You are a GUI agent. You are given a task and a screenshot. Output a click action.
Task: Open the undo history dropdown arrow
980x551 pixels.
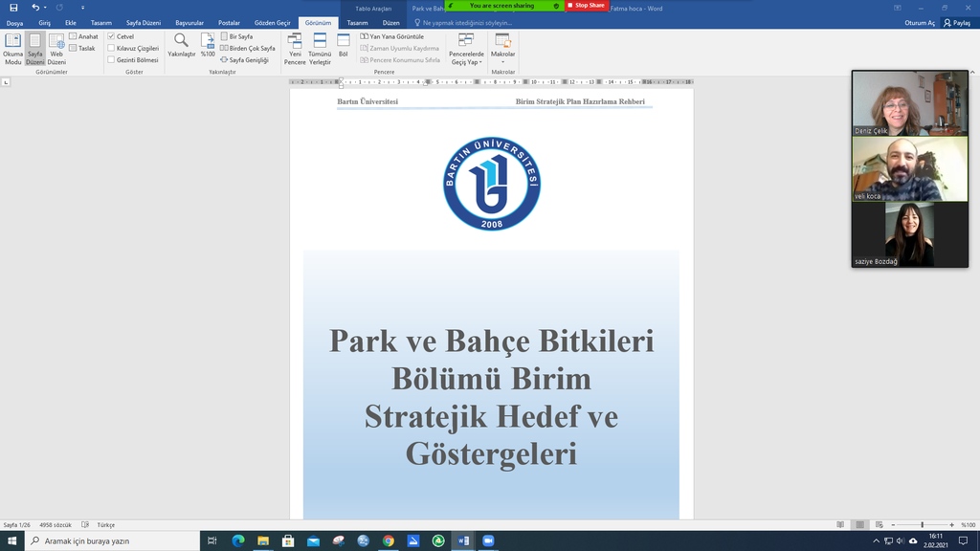pos(47,8)
